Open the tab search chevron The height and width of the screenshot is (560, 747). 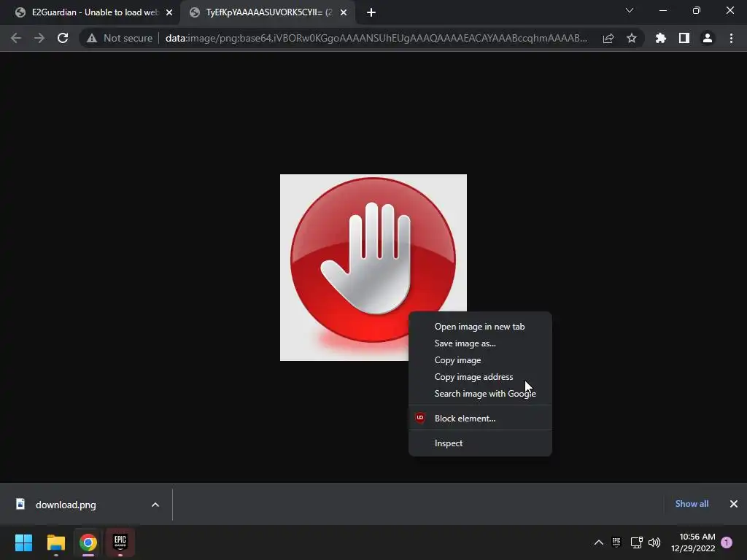tap(630, 10)
